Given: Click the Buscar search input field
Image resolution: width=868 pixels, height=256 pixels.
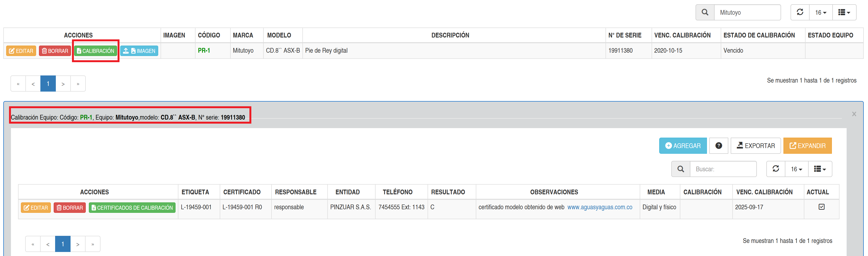Looking at the screenshot, I should (723, 169).
